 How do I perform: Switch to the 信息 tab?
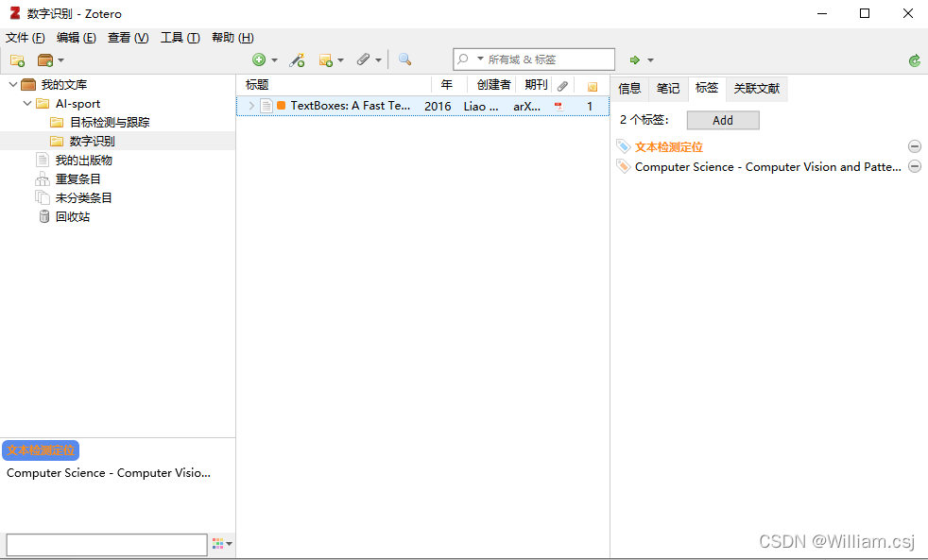[629, 89]
